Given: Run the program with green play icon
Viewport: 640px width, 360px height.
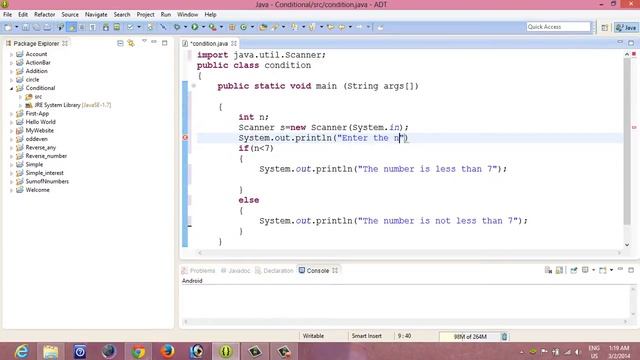Looking at the screenshot, I should click(x=195, y=27).
